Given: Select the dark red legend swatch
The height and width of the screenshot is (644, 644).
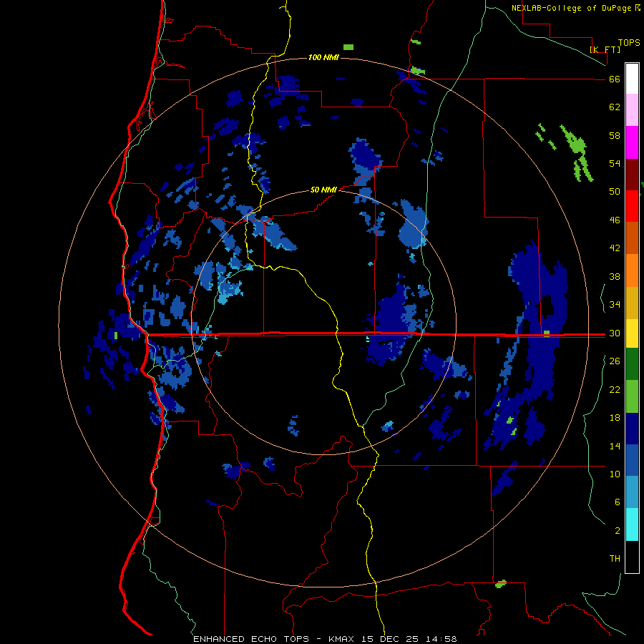Looking at the screenshot, I should pos(632,175).
